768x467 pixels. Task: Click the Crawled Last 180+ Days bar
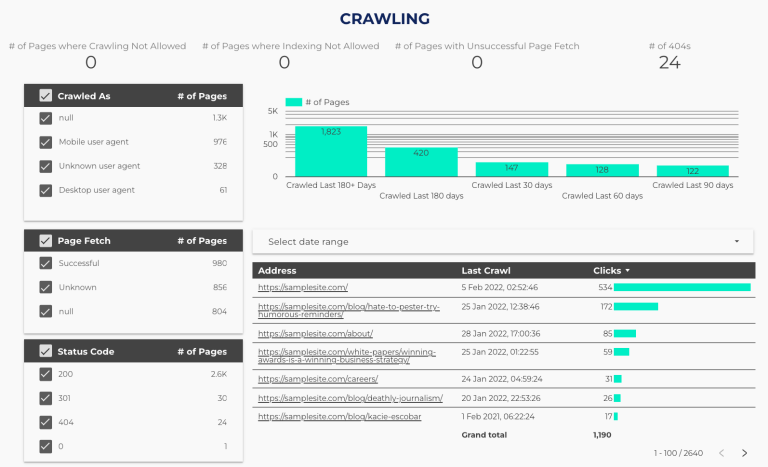(x=330, y=152)
